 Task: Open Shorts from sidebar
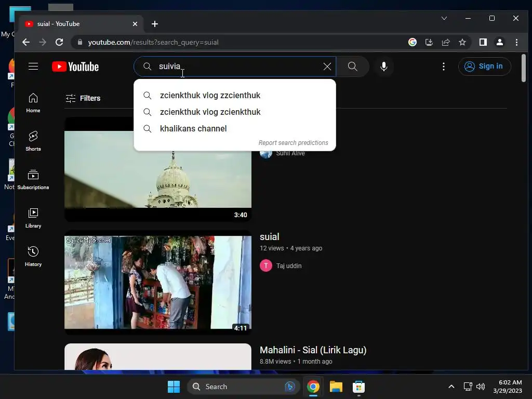pyautogui.click(x=33, y=141)
